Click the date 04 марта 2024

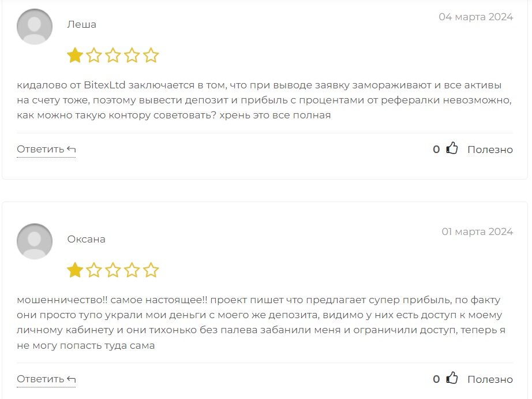click(475, 17)
